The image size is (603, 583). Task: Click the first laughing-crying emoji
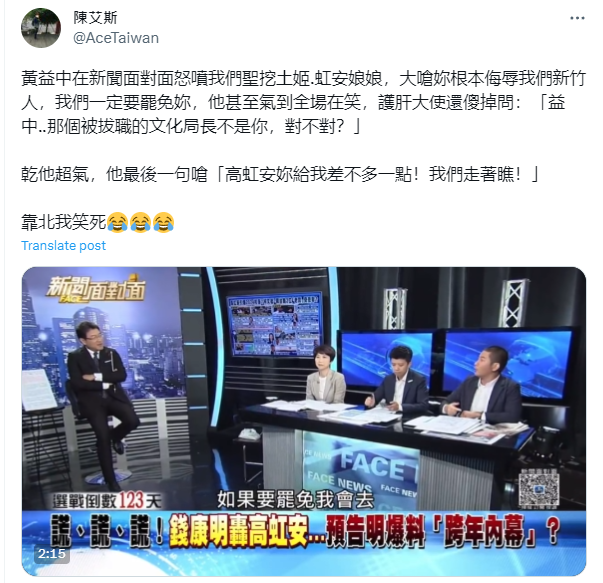(x=117, y=222)
